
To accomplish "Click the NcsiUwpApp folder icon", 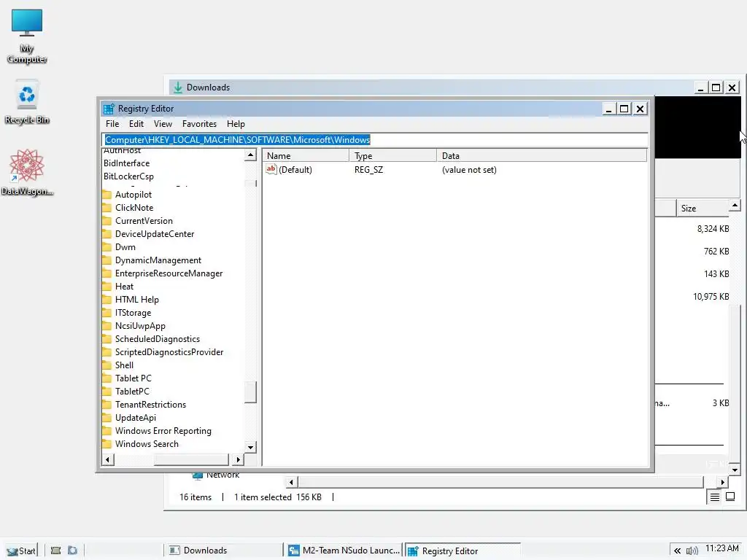I will (x=107, y=326).
